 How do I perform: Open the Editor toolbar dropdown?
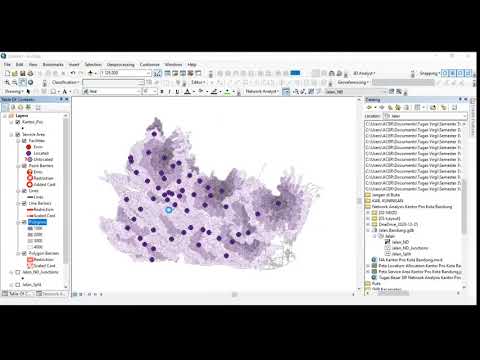coord(198,82)
